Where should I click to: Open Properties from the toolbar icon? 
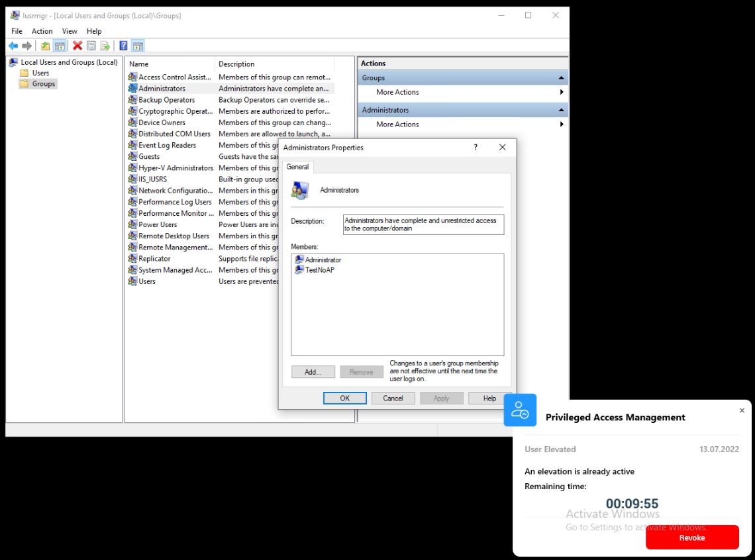[91, 46]
